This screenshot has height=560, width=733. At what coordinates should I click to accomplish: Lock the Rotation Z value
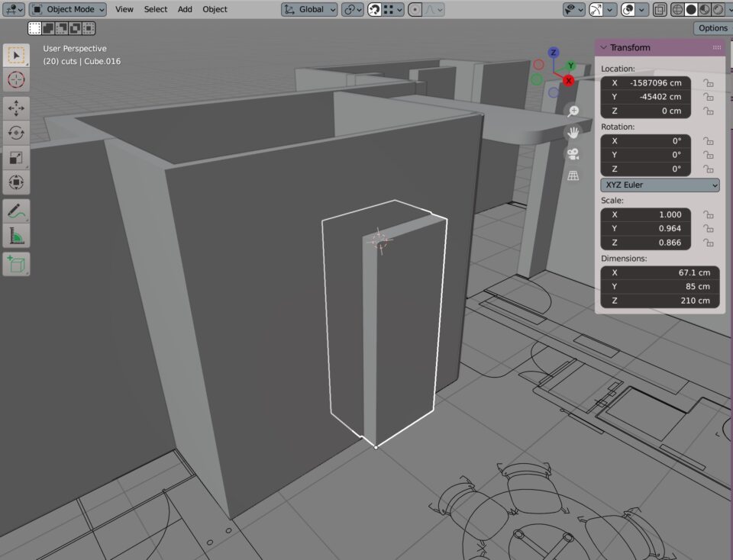708,169
